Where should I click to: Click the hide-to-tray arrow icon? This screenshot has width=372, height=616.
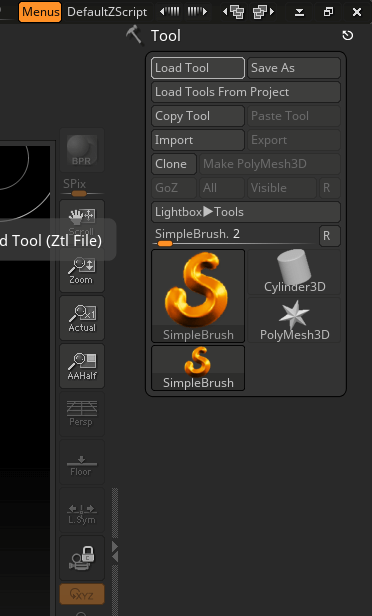299,12
